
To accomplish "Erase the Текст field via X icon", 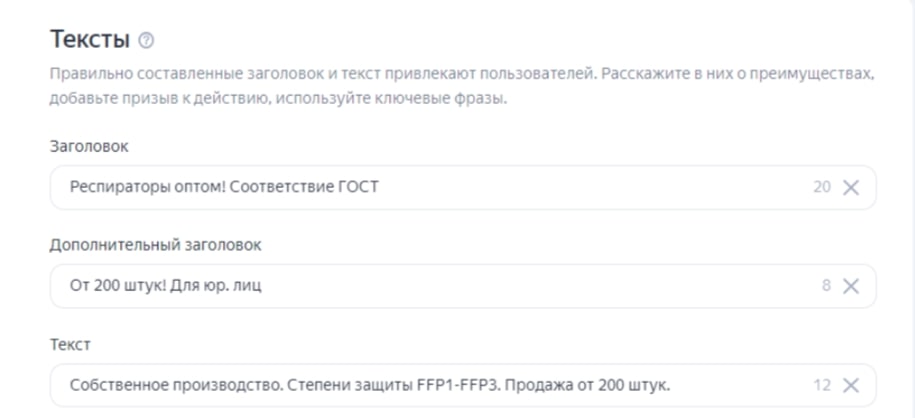I will click(x=851, y=385).
